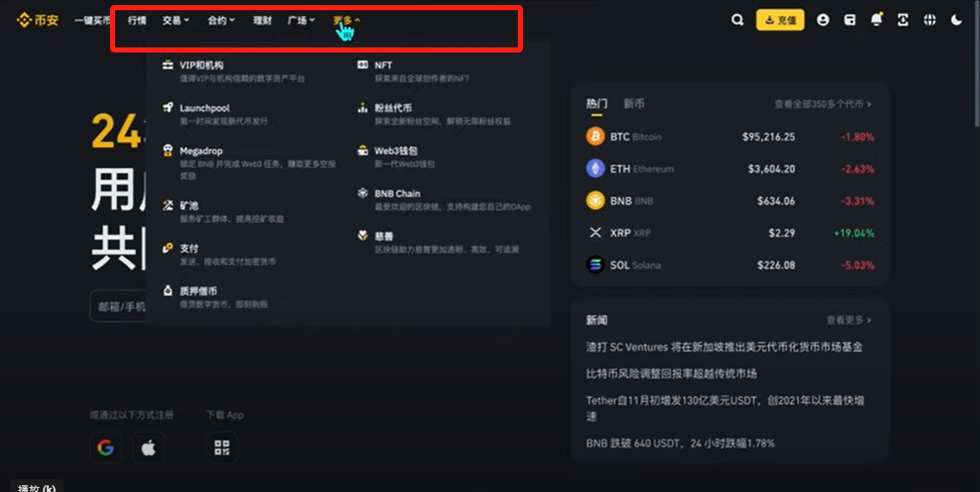Collapse the 更多 menu

pyautogui.click(x=347, y=20)
